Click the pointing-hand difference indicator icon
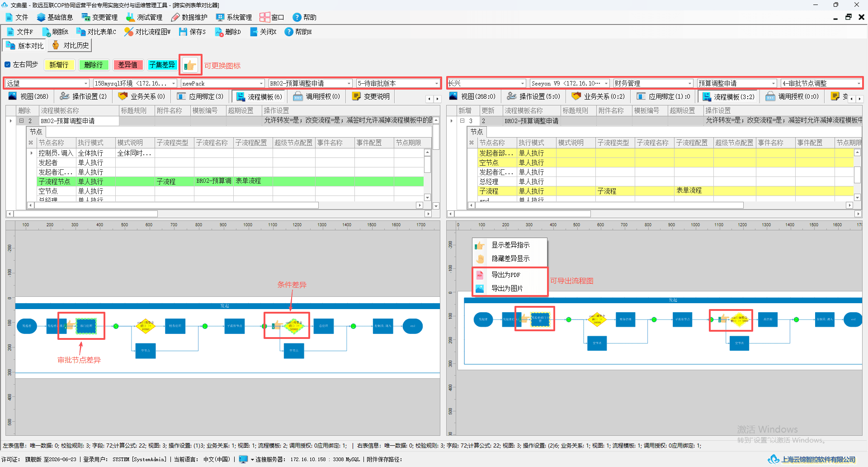The image size is (868, 467). pyautogui.click(x=190, y=65)
